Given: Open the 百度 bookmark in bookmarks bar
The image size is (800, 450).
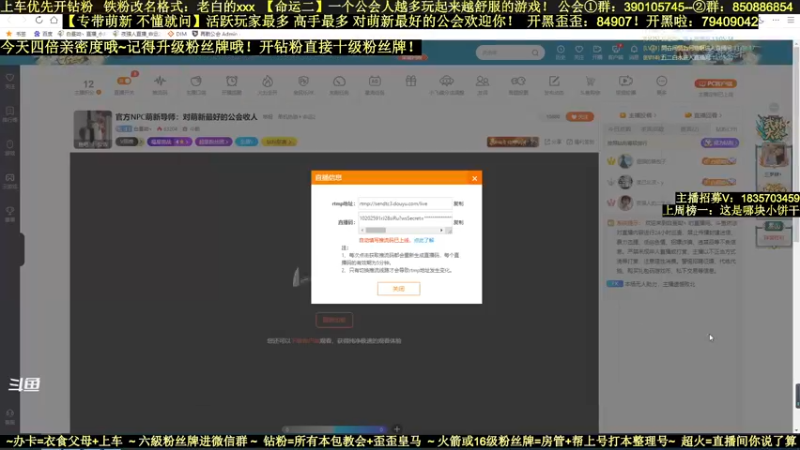Looking at the screenshot, I should 43,34.
